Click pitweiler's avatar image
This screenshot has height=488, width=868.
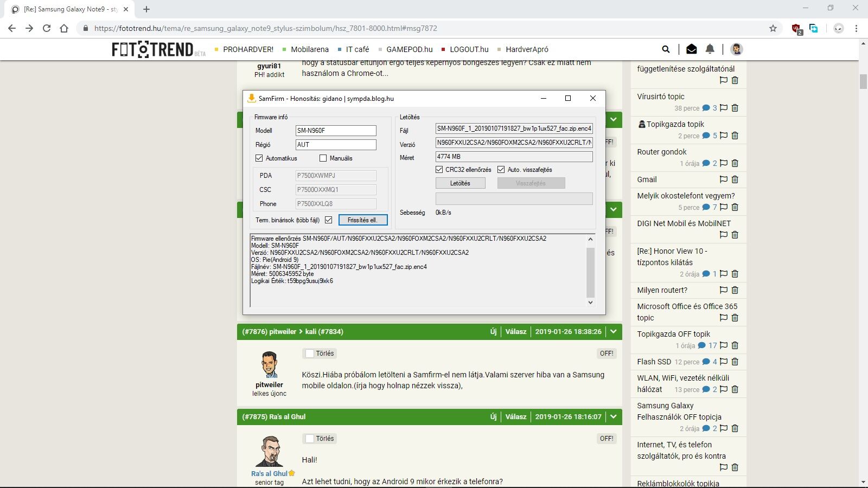click(270, 364)
